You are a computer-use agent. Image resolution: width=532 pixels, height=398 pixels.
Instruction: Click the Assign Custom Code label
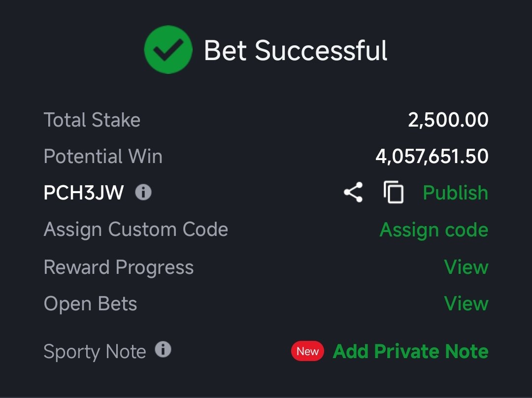(136, 230)
